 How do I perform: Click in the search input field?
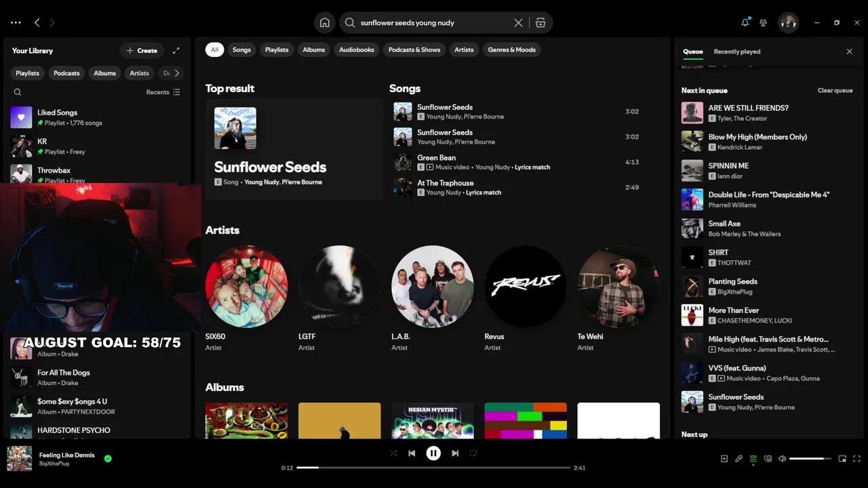(x=434, y=22)
